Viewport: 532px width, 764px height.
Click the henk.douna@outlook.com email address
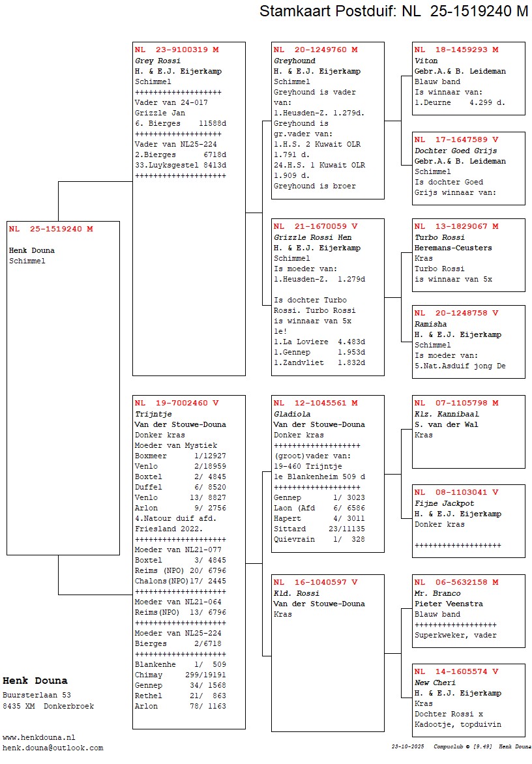coord(53,748)
